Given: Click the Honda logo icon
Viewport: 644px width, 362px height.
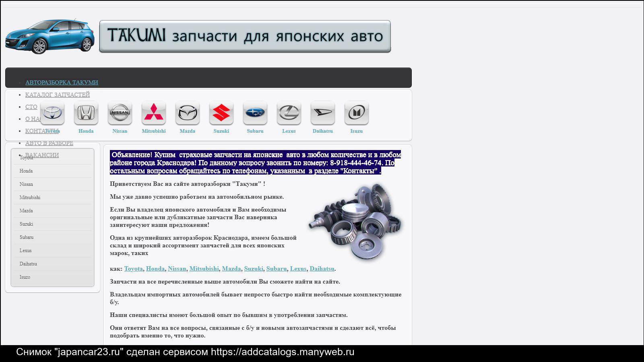Looking at the screenshot, I should [86, 113].
